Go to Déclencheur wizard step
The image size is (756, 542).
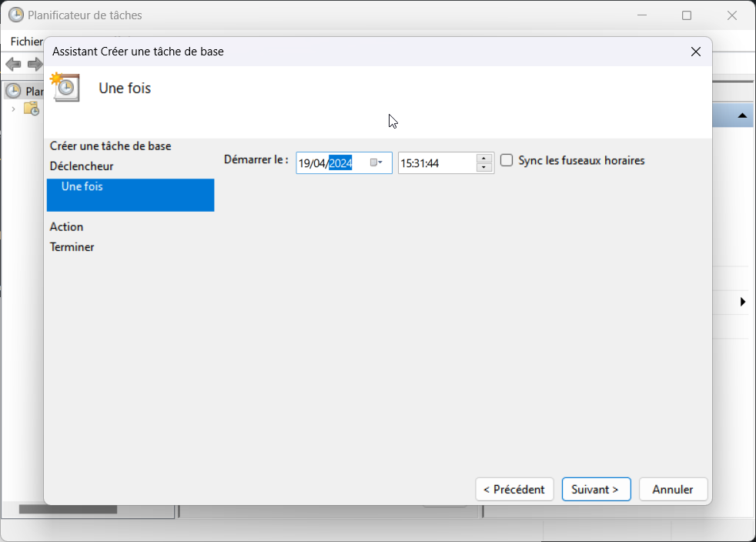(82, 166)
